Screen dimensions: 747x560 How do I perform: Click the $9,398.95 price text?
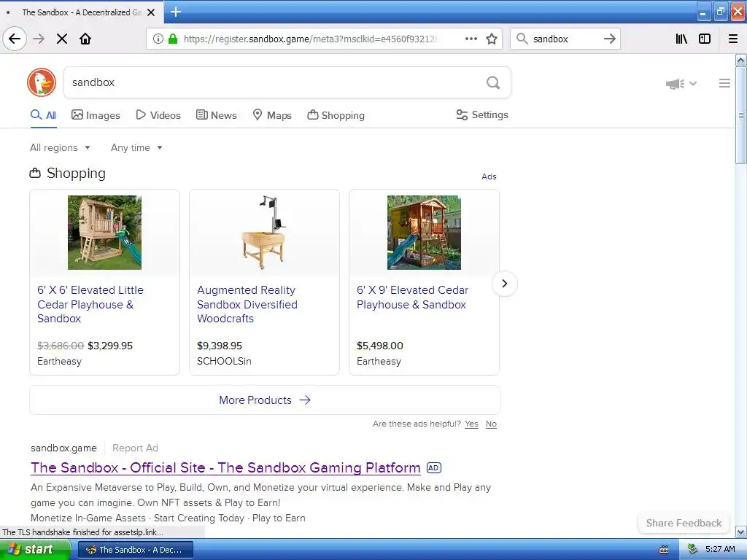[x=219, y=346]
